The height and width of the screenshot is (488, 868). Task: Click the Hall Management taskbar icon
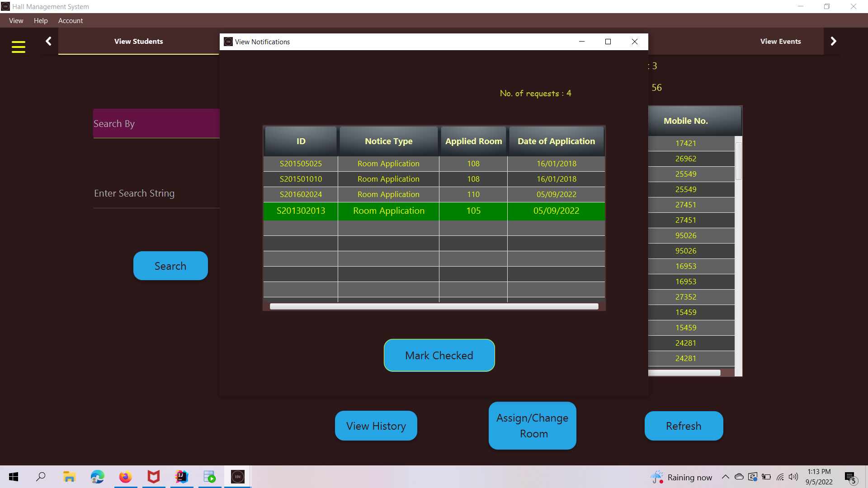coord(238,477)
